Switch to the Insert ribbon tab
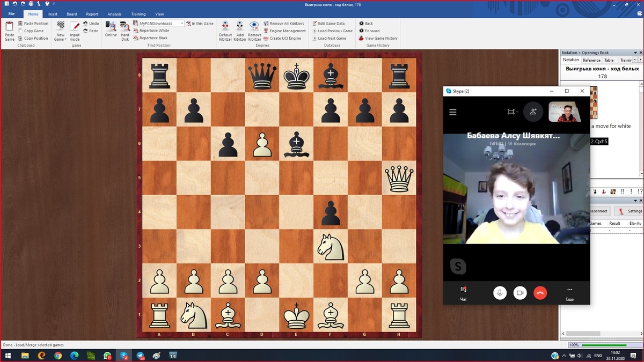644x362 pixels. (52, 14)
